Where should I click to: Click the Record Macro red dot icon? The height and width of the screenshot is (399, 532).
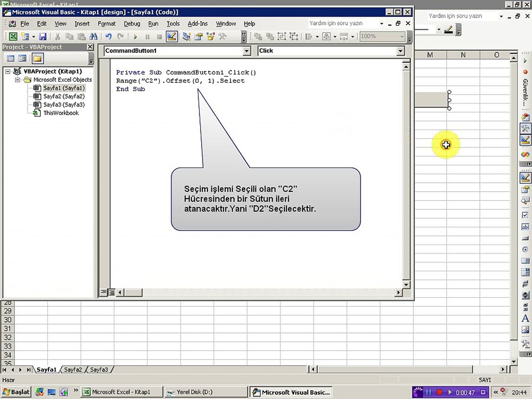525,72
